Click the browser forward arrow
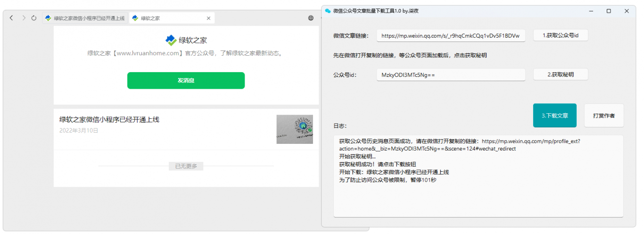 click(x=23, y=18)
